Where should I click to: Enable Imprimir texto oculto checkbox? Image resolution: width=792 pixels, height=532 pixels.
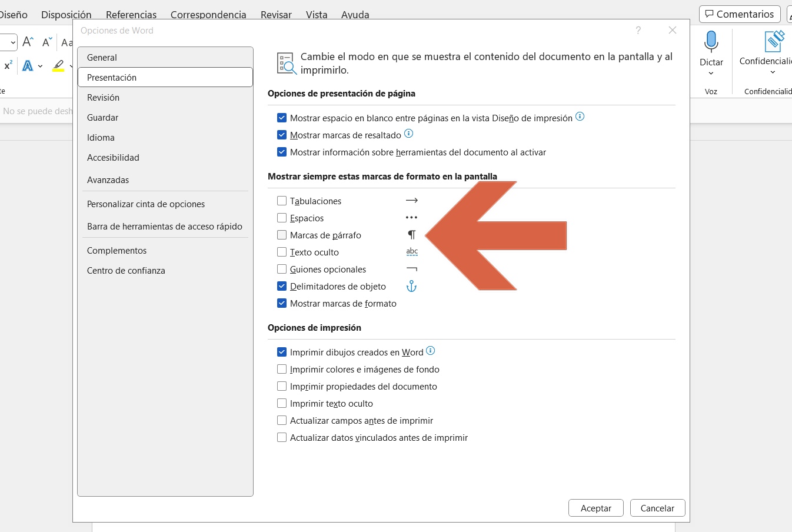coord(282,403)
